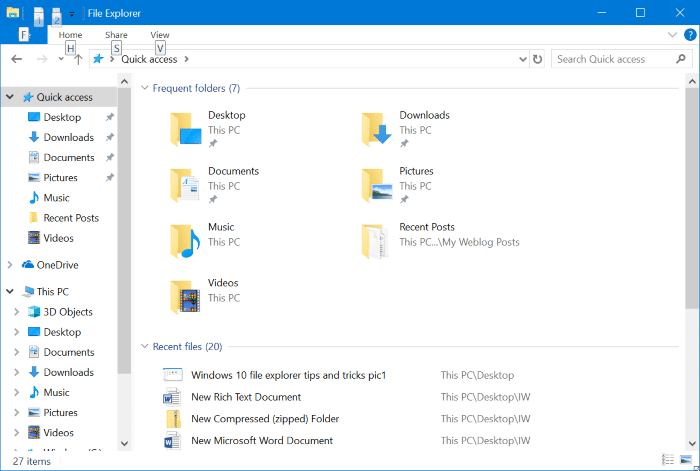The width and height of the screenshot is (700, 471).
Task: Switch to Details view layout button
Action: click(x=668, y=459)
